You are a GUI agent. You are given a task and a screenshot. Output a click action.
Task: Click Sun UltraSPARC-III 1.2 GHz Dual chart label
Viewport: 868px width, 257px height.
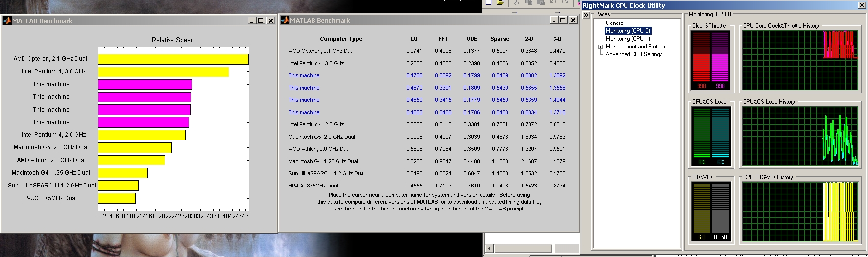coord(52,186)
